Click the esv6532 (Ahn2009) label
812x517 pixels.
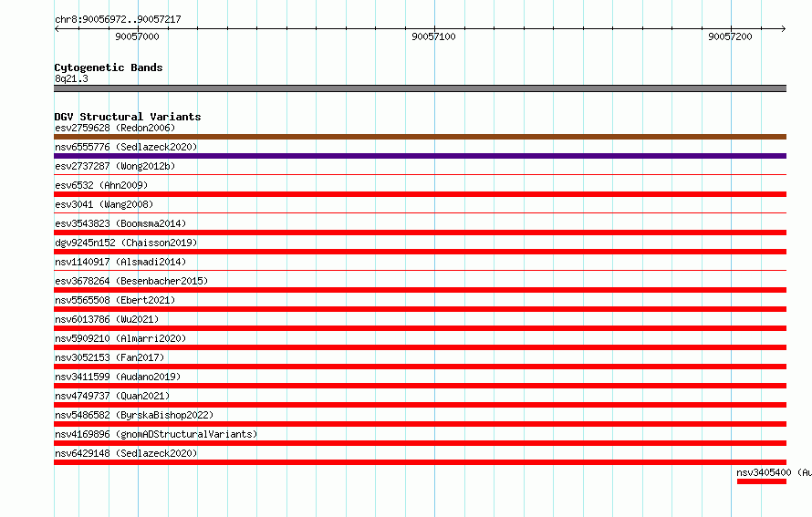click(101, 185)
